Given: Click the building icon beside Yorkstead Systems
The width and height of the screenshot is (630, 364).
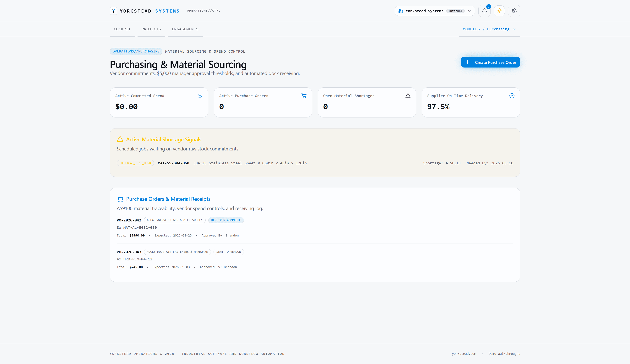Looking at the screenshot, I should click(400, 11).
